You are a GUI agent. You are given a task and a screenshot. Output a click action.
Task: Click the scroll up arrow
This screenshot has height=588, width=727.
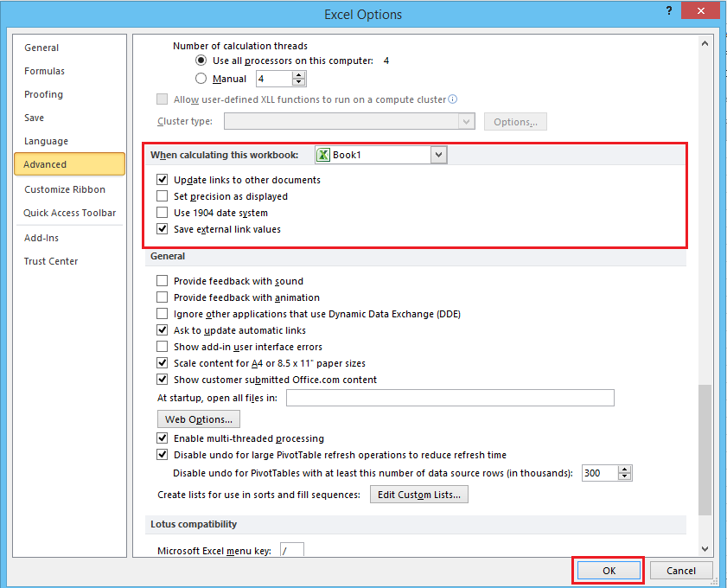(x=705, y=43)
